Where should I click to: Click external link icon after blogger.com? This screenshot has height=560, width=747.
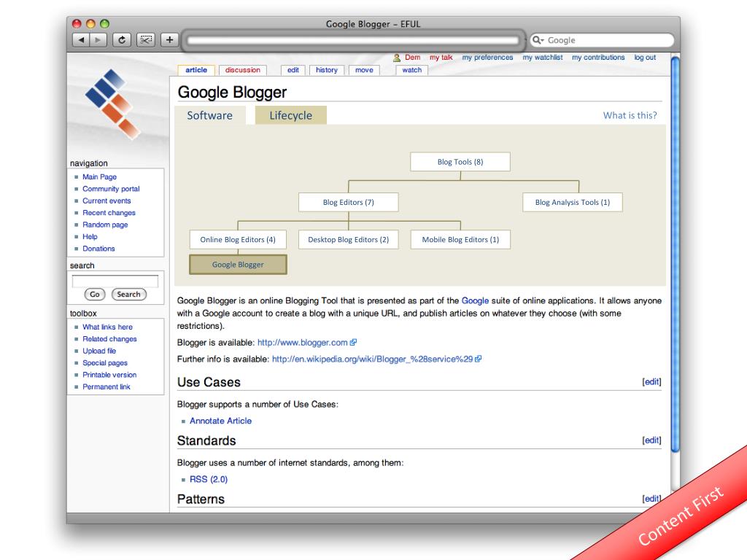coord(354,343)
